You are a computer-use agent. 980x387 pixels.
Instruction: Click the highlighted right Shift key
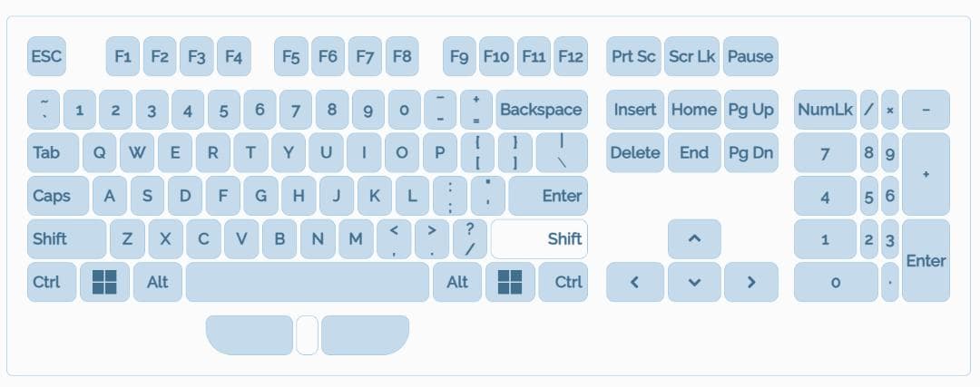(539, 239)
